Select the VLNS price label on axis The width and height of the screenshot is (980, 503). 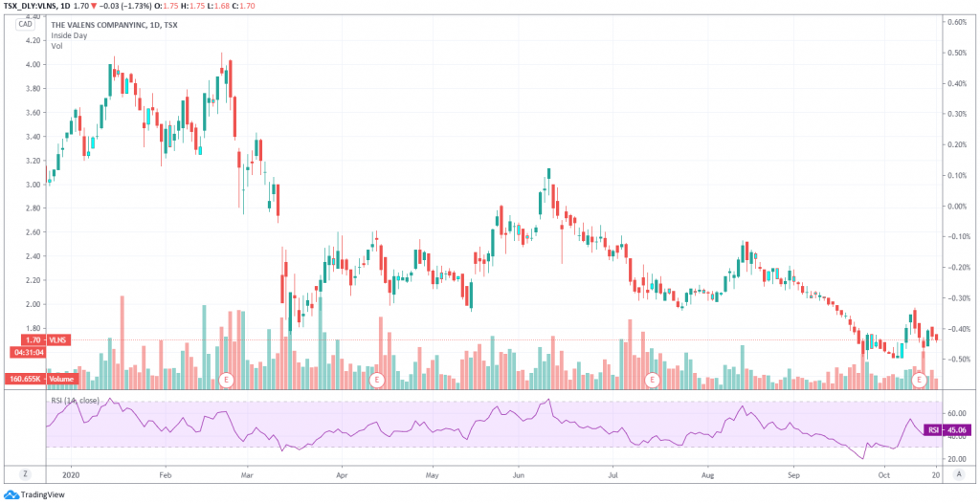click(45, 339)
